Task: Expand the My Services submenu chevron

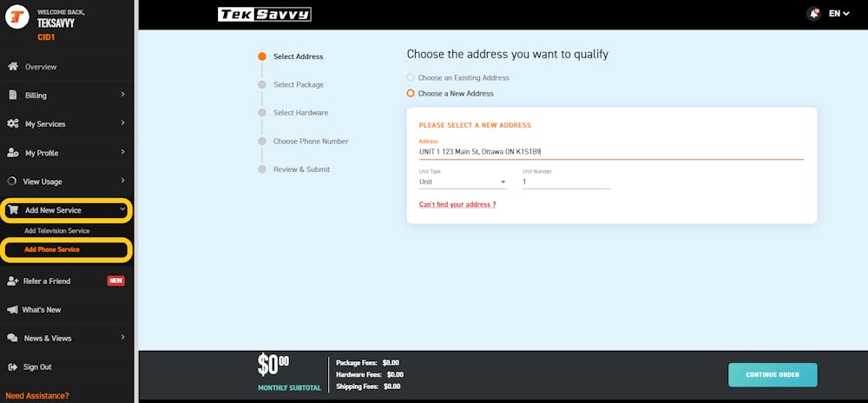Action: point(123,122)
